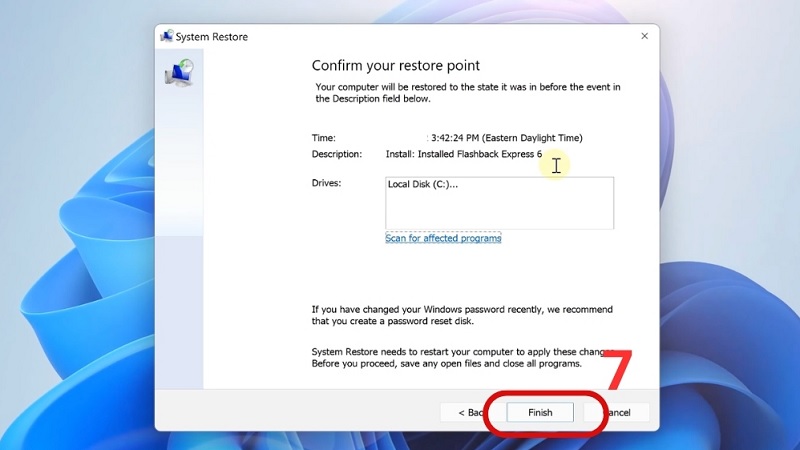
Task: Click the restart warning paragraph
Action: (462, 358)
